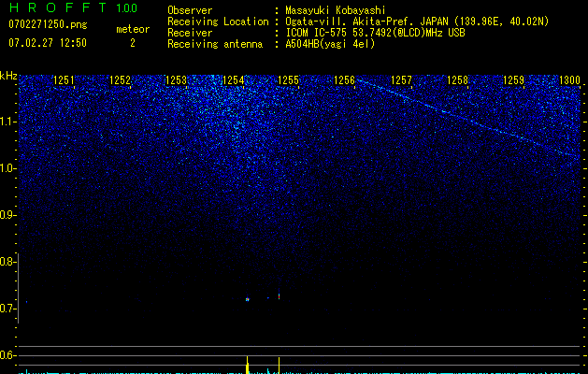Image resolution: width=588 pixels, height=374 pixels.
Task: Click the 1.0 kHz frequency label
Action: pos(7,168)
